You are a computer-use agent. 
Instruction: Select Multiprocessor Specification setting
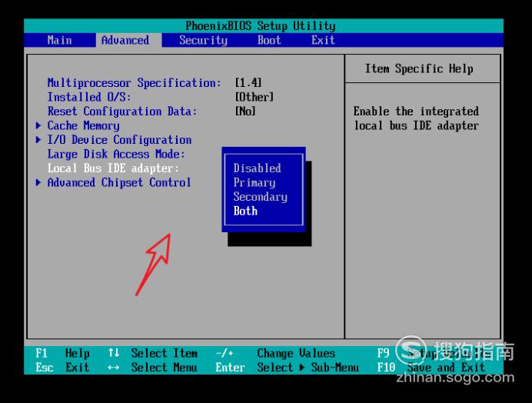pos(134,83)
